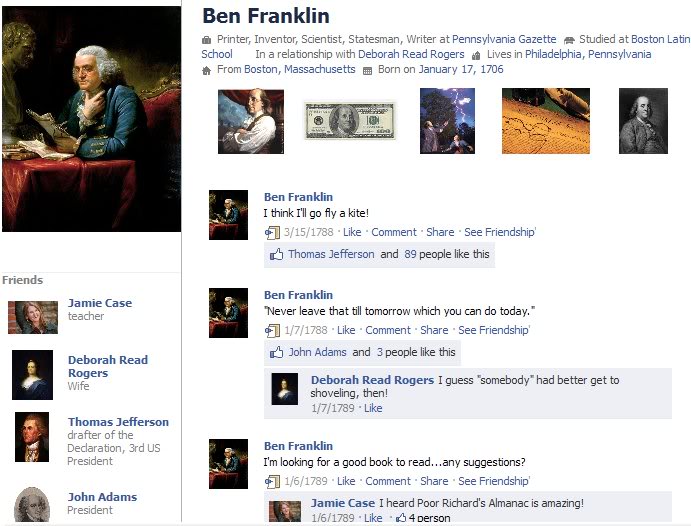The image size is (691, 526).
Task: Click the post icon next to 1/7/1788
Action: pyautogui.click(x=272, y=330)
